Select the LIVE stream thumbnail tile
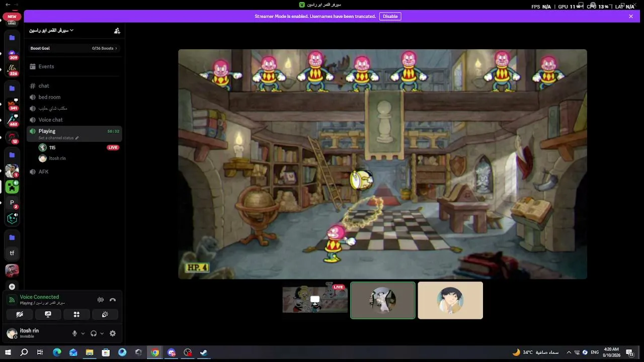The width and height of the screenshot is (644, 362). point(315,300)
